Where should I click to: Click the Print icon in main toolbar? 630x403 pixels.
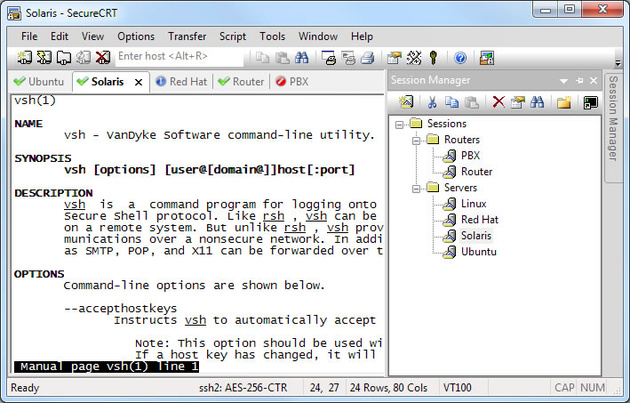click(367, 58)
